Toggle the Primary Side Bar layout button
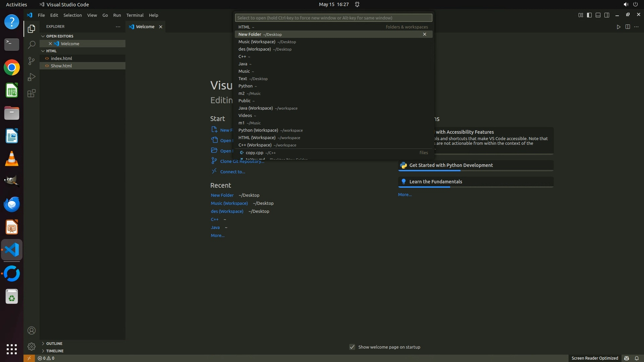This screenshot has width=644, height=362. 589,15
